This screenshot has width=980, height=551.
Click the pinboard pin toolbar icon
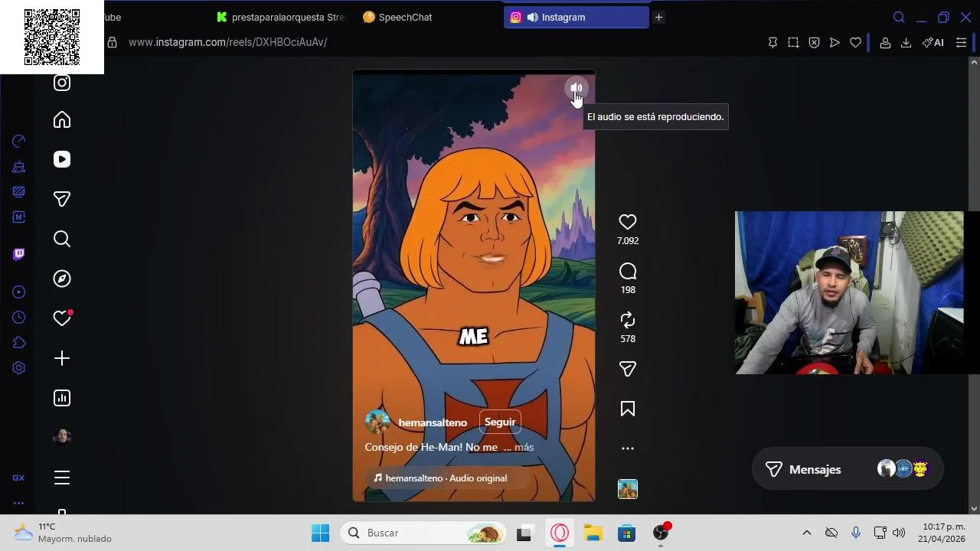click(x=773, y=43)
